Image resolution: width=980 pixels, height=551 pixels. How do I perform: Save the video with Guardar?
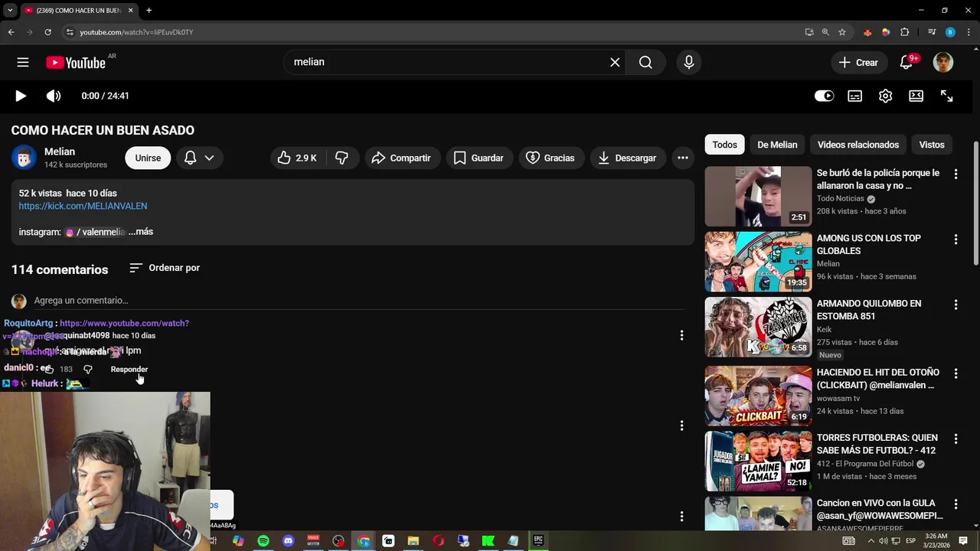coord(479,158)
